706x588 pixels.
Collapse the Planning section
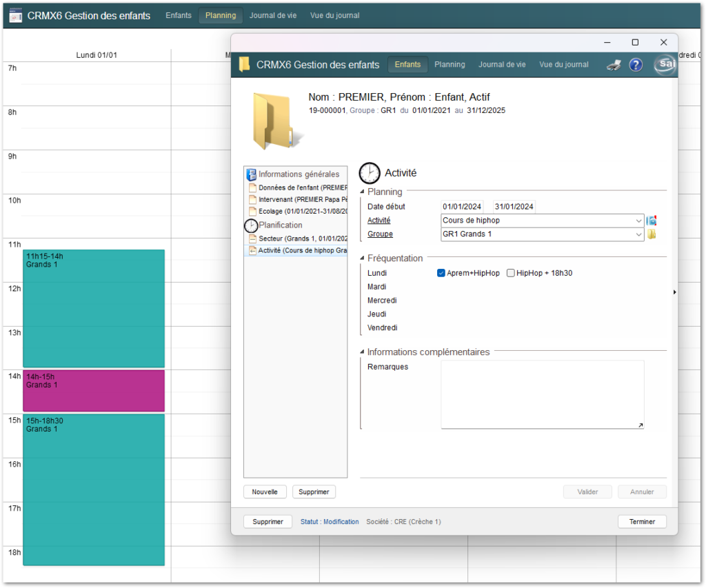point(362,192)
